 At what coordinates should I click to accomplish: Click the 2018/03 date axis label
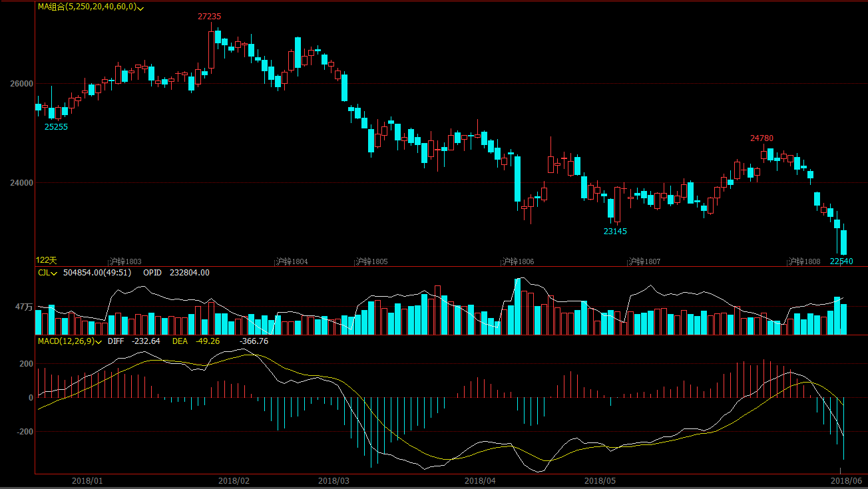tap(333, 480)
